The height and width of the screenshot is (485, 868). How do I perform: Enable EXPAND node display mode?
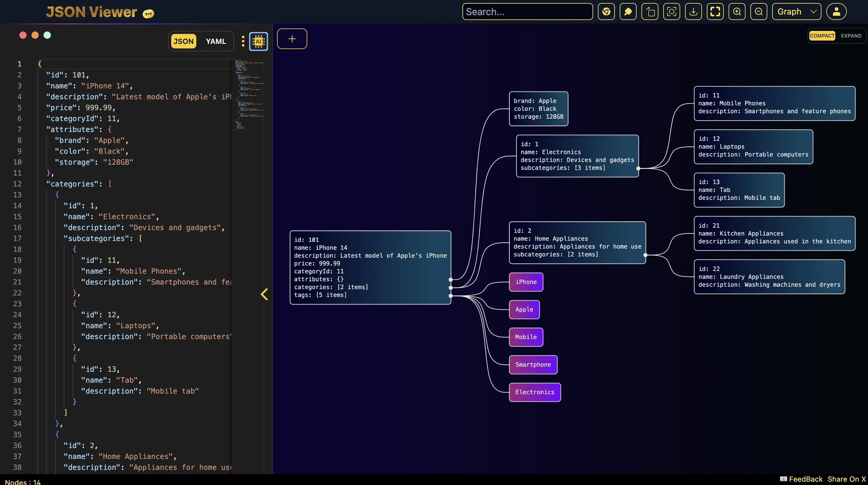click(x=851, y=35)
